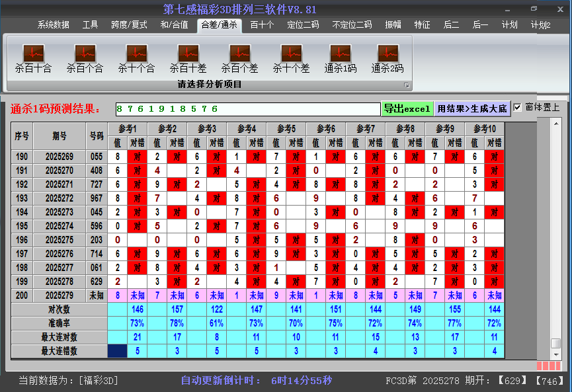Screen dimensions: 572x392
Task: Open the 通杀1码 prediction
Action: [x=341, y=58]
